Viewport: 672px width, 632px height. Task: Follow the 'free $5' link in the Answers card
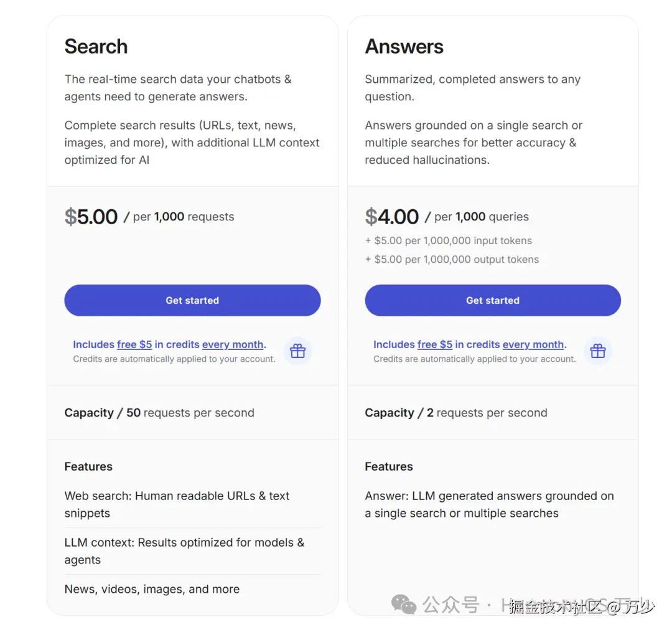pos(435,344)
